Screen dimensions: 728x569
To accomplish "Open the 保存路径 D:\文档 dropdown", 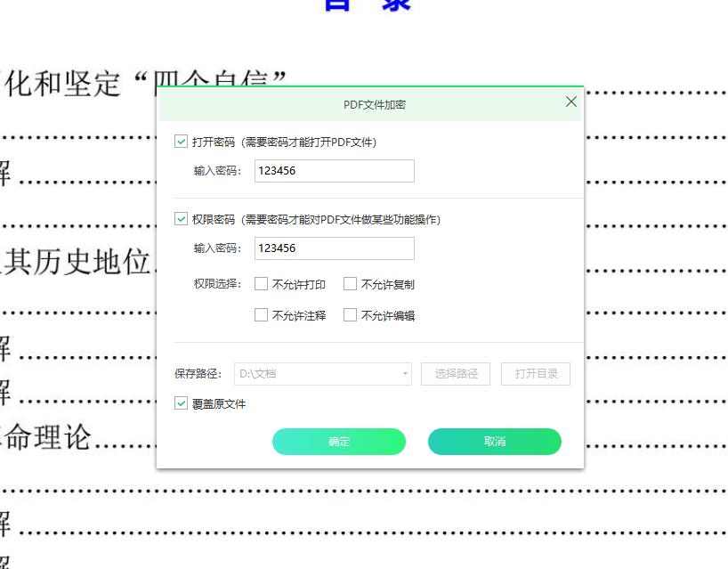I will [323, 374].
